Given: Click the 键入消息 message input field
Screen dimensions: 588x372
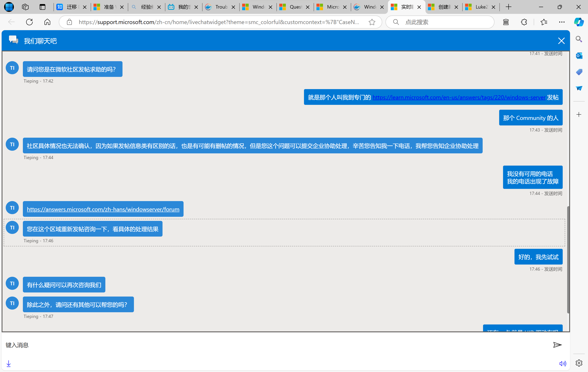Looking at the screenshot, I should point(276,345).
